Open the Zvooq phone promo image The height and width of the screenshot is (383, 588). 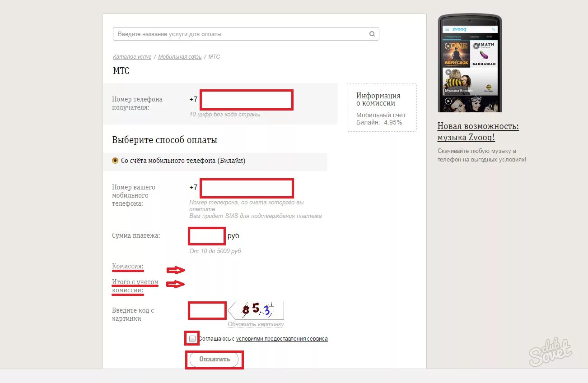tap(470, 63)
